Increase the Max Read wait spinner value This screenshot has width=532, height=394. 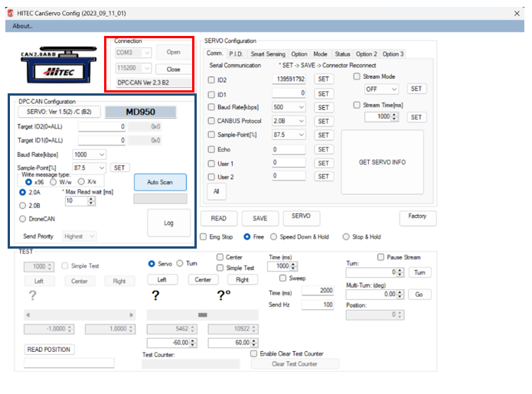coord(91,197)
